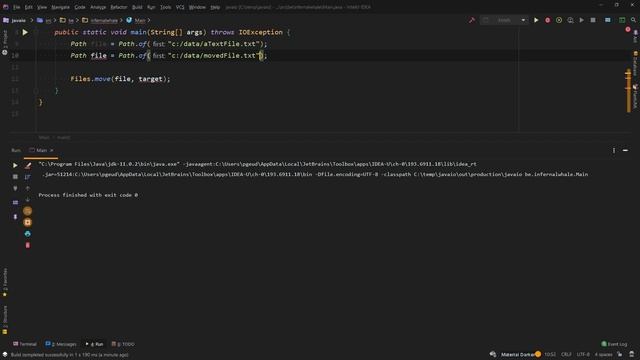The height and width of the screenshot is (360, 640).
Task: Click the green window-layout icon in toolbar
Action: (x=622, y=20)
